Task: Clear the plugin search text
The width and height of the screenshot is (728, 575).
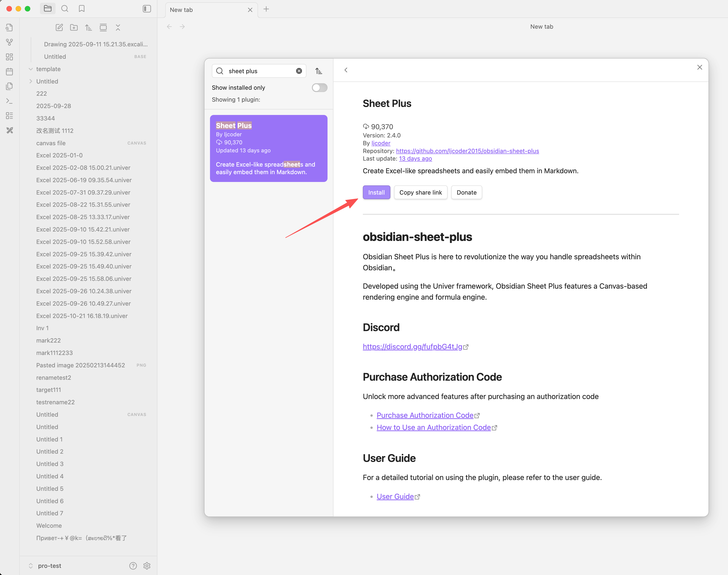Action: point(299,71)
